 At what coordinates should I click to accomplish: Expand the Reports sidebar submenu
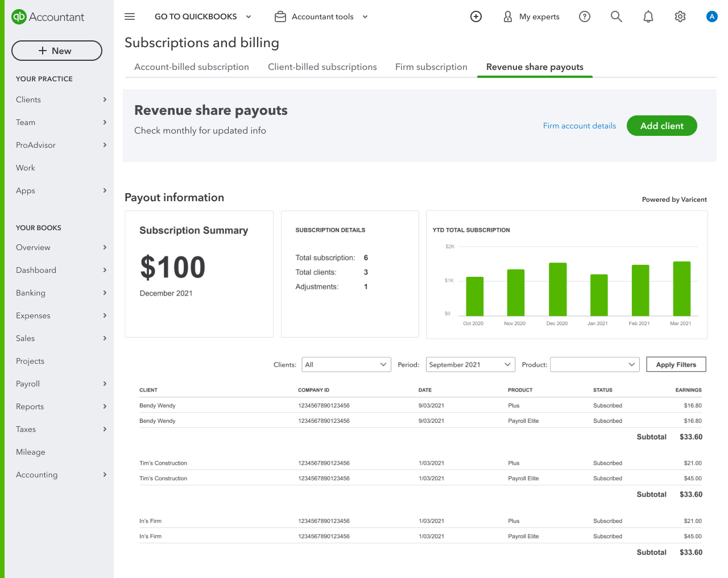[105, 406]
